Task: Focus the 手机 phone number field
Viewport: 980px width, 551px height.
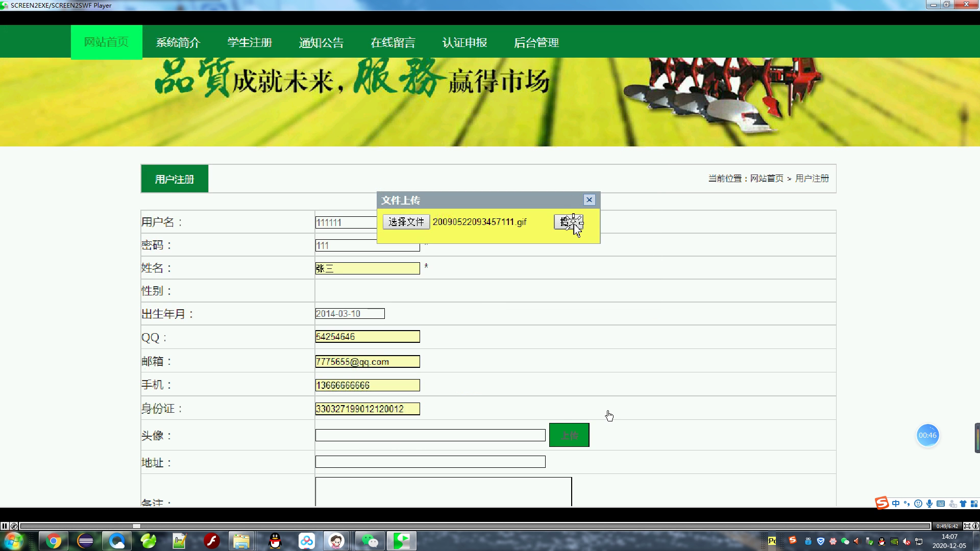Action: (367, 385)
